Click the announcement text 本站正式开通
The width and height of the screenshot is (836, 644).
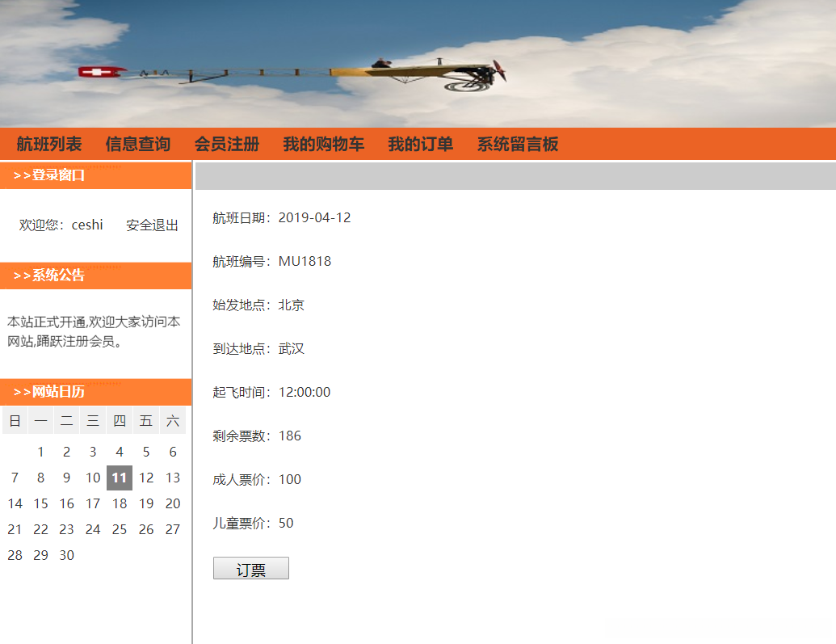point(46,322)
